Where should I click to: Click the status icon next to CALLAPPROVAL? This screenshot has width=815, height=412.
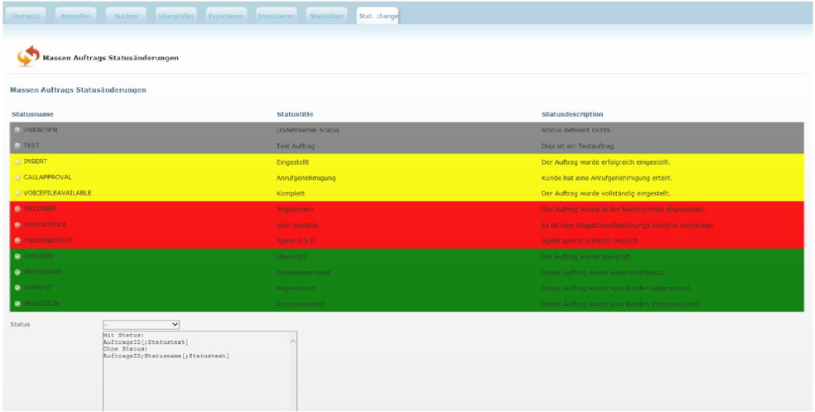tap(17, 177)
